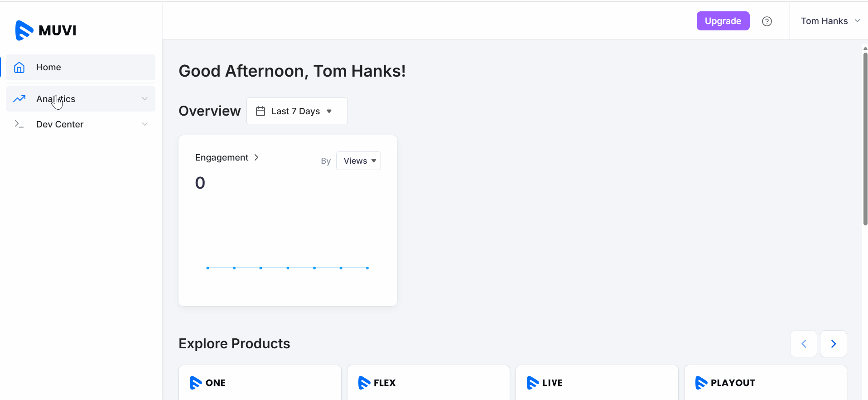
Task: Select Home in the sidebar
Action: pos(48,68)
